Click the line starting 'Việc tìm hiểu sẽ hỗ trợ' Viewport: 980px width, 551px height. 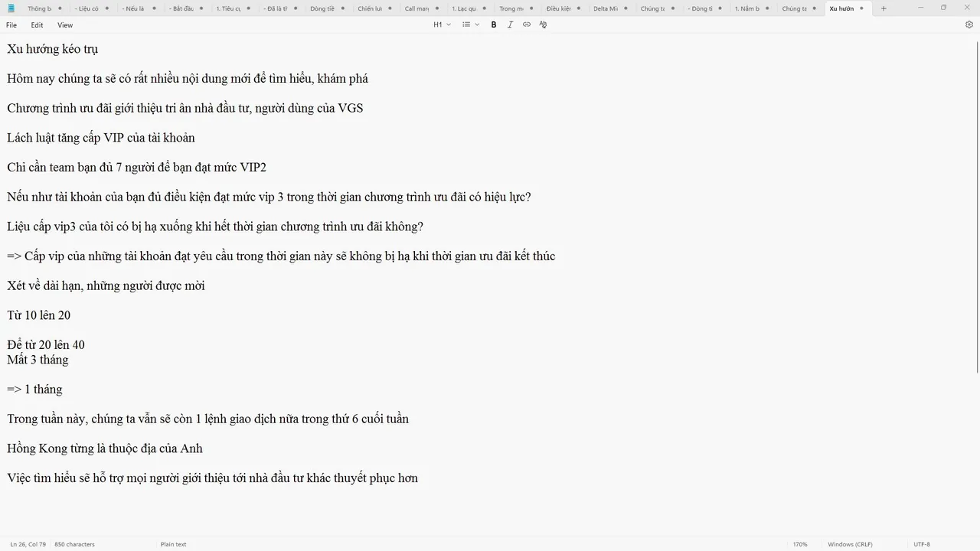(x=213, y=478)
